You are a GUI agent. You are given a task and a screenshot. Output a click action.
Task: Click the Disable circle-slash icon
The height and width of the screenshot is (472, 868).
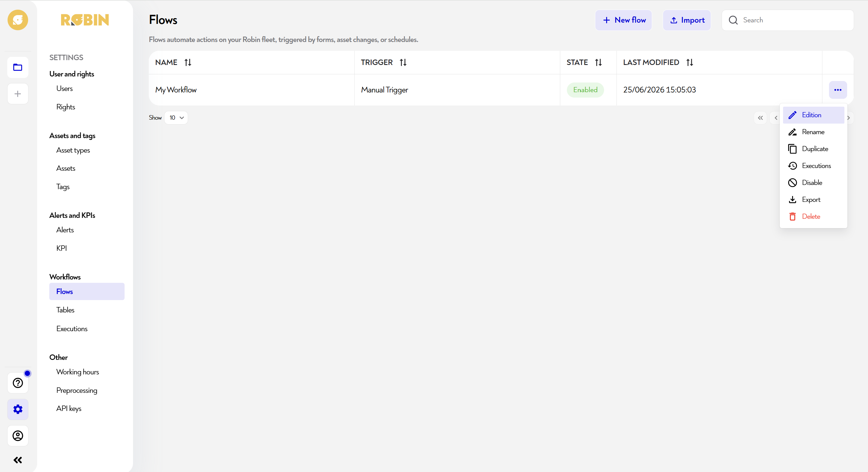(x=792, y=183)
